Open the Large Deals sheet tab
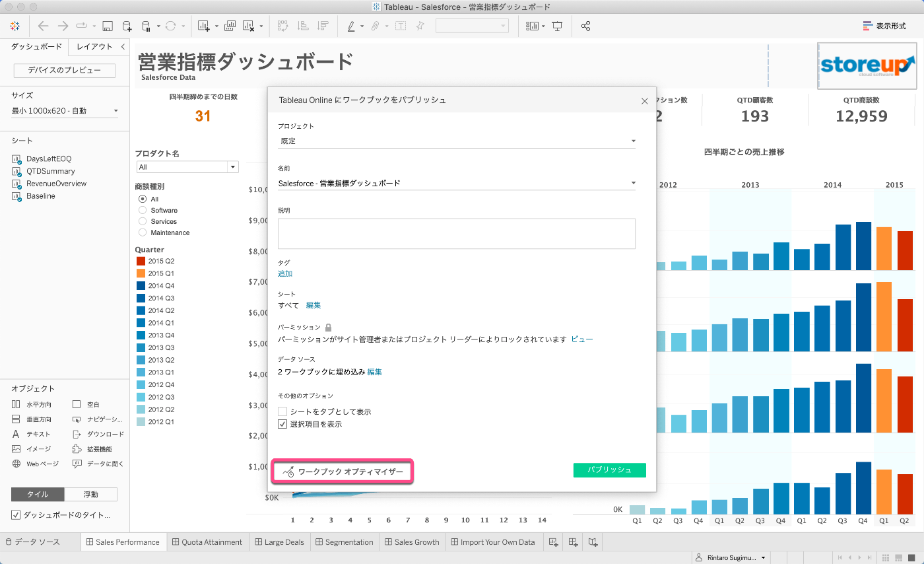This screenshot has width=924, height=564. 279,542
